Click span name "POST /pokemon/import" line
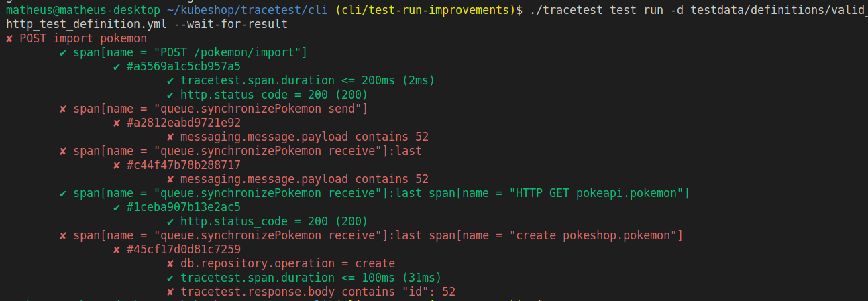The image size is (868, 301). coord(191,52)
